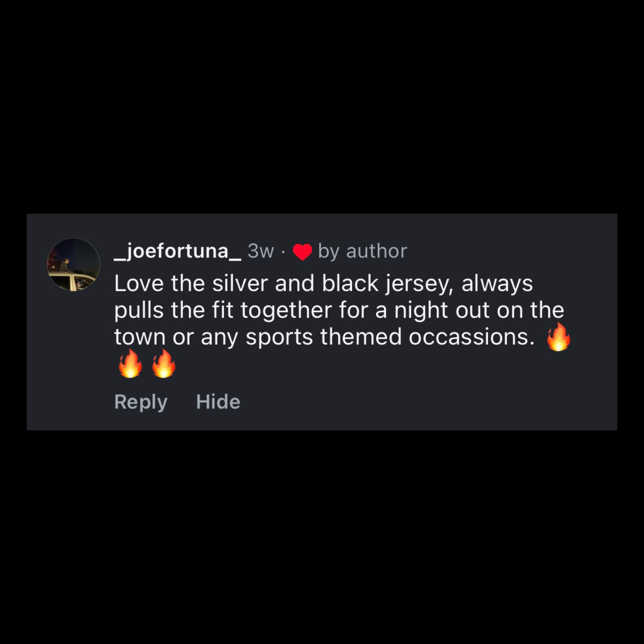Click the word "sports" in the comment

[x=279, y=338]
